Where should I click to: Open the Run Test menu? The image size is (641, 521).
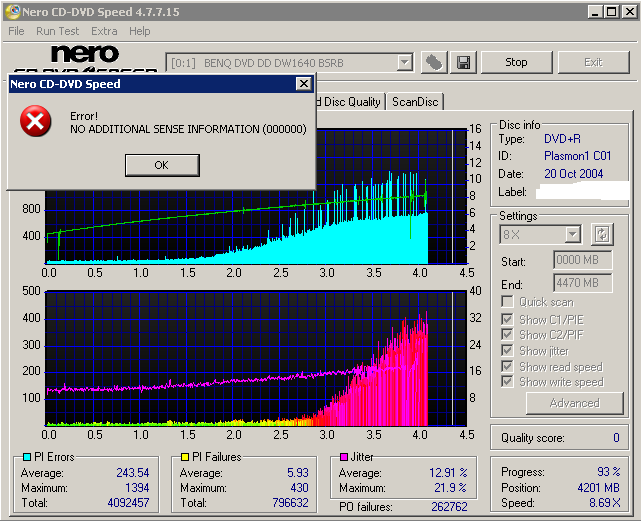(57, 31)
